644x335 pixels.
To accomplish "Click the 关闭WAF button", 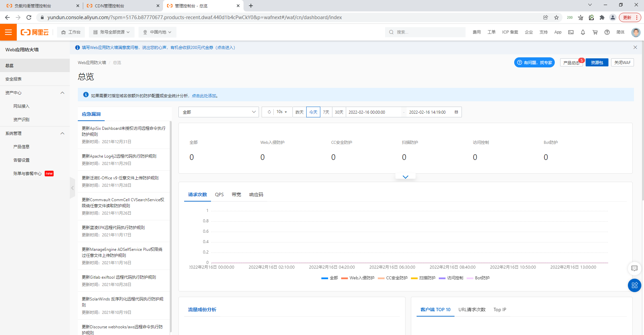I will [623, 62].
